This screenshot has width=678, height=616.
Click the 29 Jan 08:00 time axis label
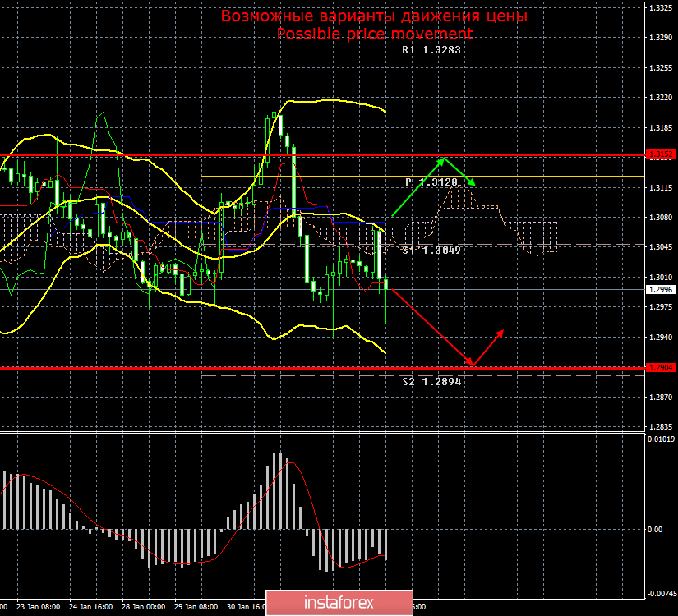[x=196, y=608]
